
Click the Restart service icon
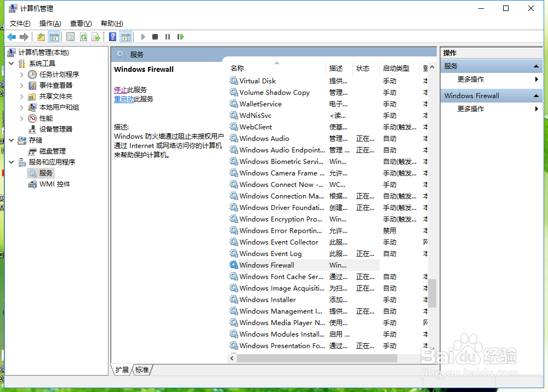180,37
